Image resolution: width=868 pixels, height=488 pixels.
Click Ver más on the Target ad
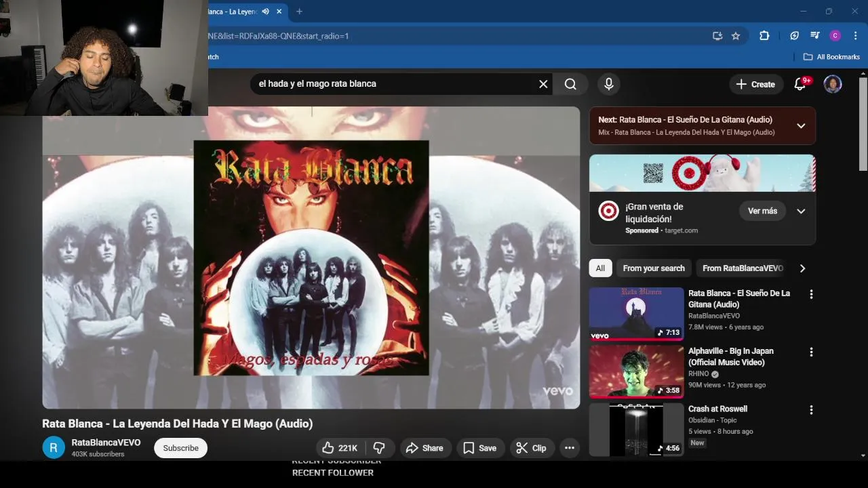[762, 211]
